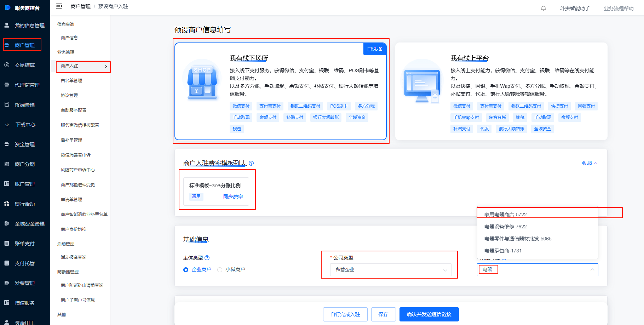
Task: Open 活动报名查询 menu entry
Action: point(74,257)
